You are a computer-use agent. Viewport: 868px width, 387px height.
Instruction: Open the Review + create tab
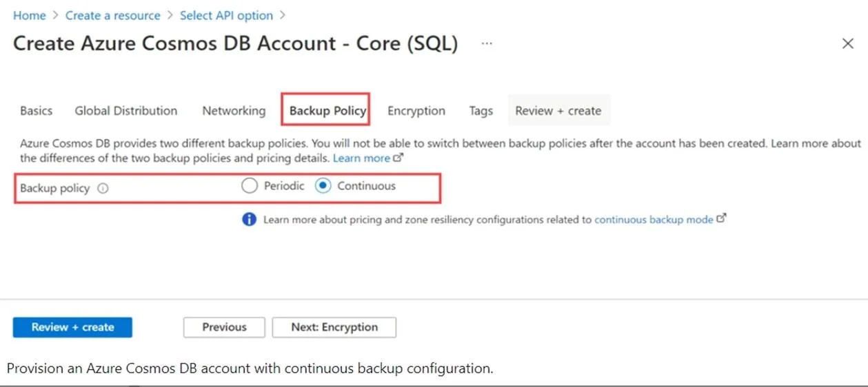pos(558,111)
